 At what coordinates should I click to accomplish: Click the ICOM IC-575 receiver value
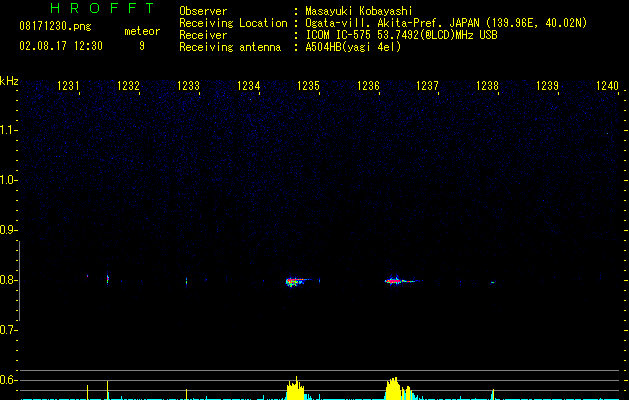point(401,35)
